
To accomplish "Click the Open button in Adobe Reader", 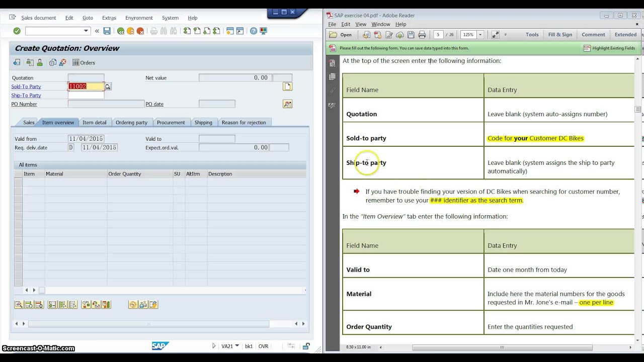I will 341,35.
